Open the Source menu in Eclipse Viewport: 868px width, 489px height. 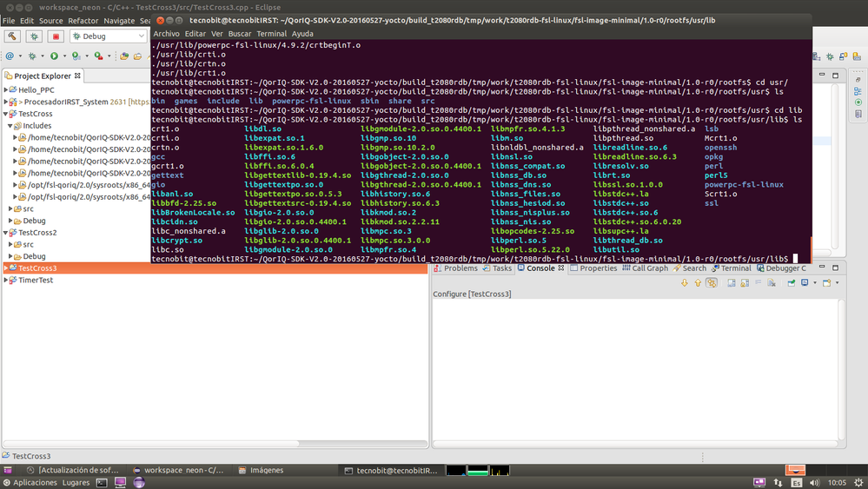(x=51, y=21)
